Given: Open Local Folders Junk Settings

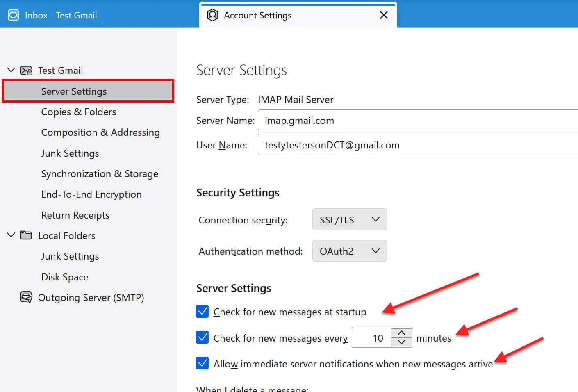Looking at the screenshot, I should click(70, 256).
